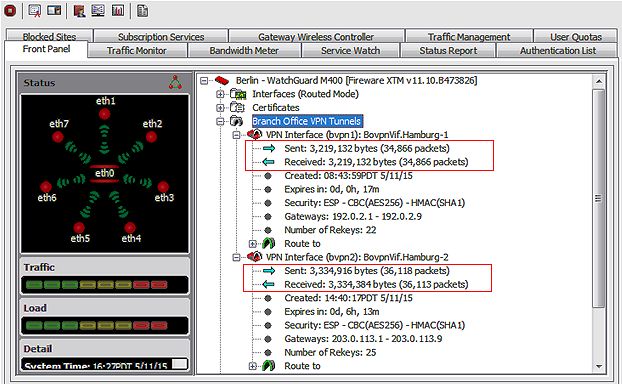622x384 pixels.
Task: Click the bvpn2 VPN interface icon
Action: point(255,257)
